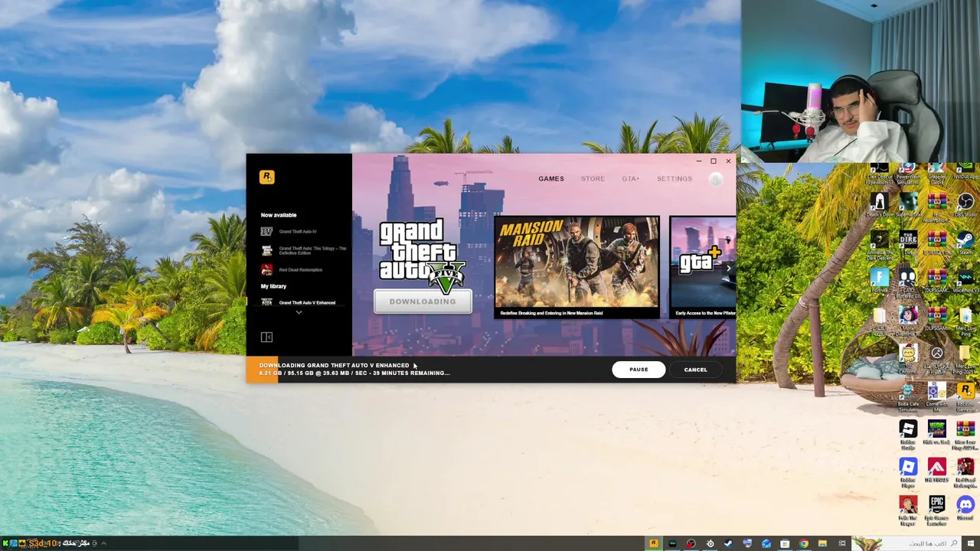Open the account profile avatar
This screenshot has height=551, width=980.
click(716, 179)
